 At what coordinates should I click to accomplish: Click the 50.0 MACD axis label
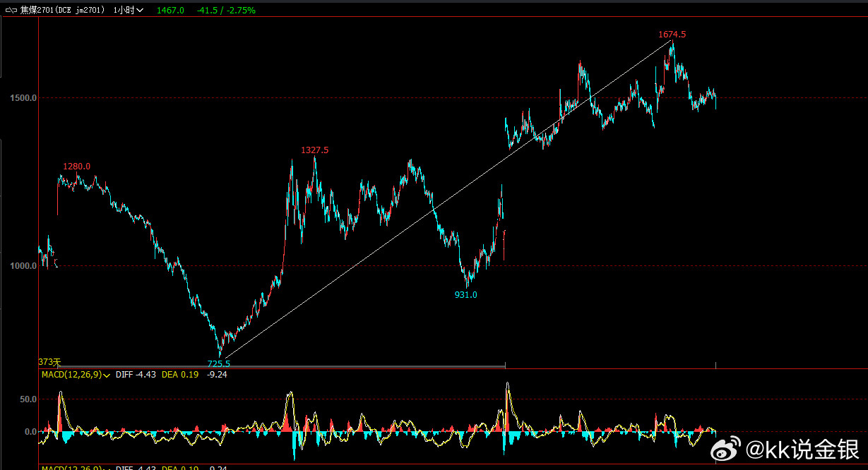[x=28, y=399]
